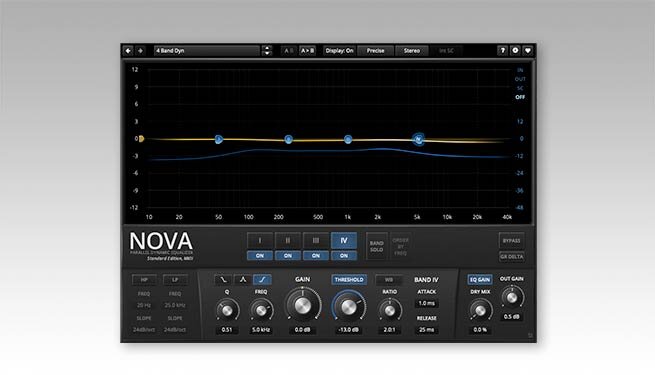Screen dimensions: 655x375
Task: Toggle the GR DELTA button
Action: click(x=511, y=256)
